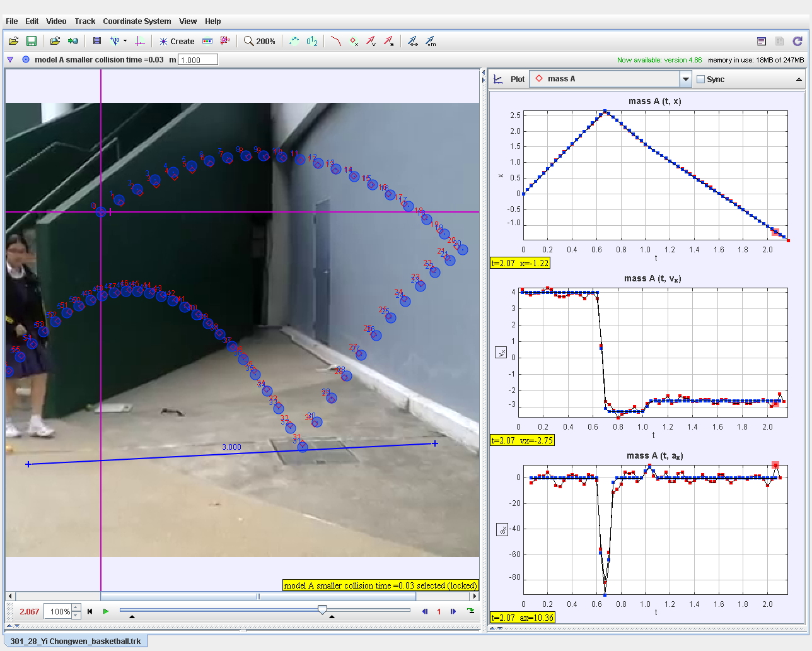Click the mass value field showing 1.000
The image size is (812, 651).
(x=199, y=59)
